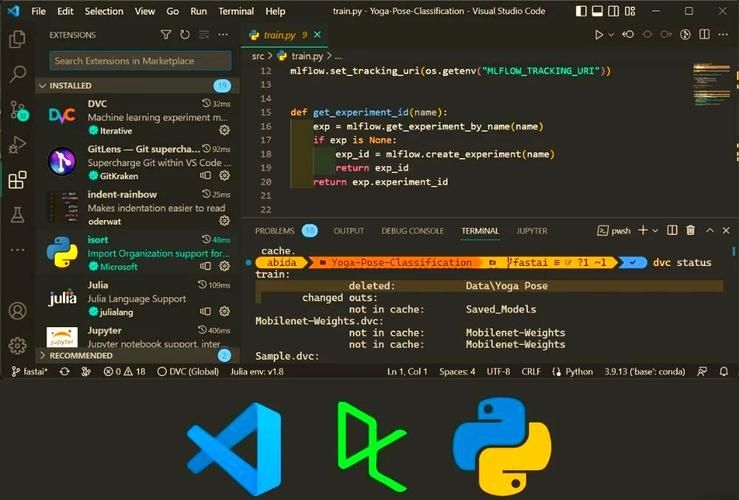This screenshot has height=500, width=739.
Task: Open the Testing flask icon view
Action: pyautogui.click(x=17, y=215)
